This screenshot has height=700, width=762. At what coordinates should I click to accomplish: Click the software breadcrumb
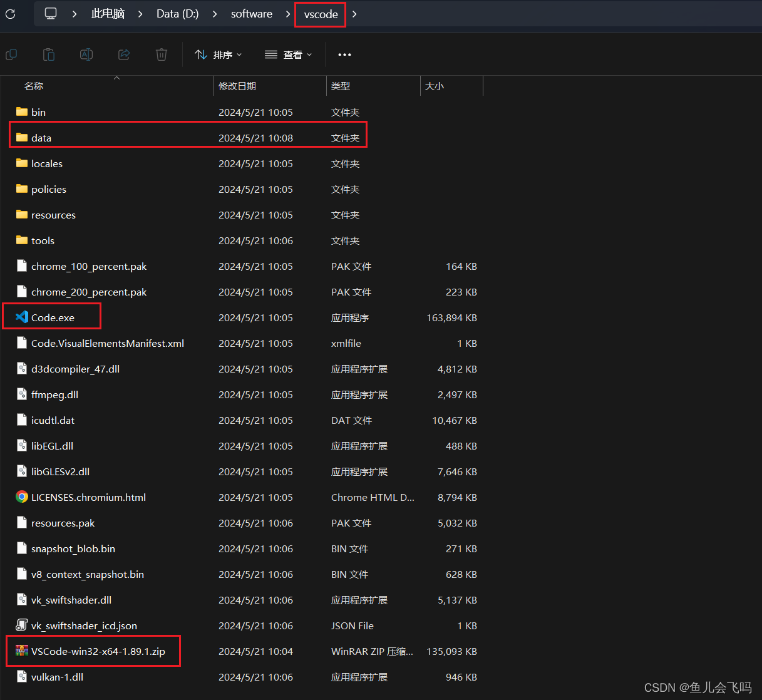coord(252,14)
